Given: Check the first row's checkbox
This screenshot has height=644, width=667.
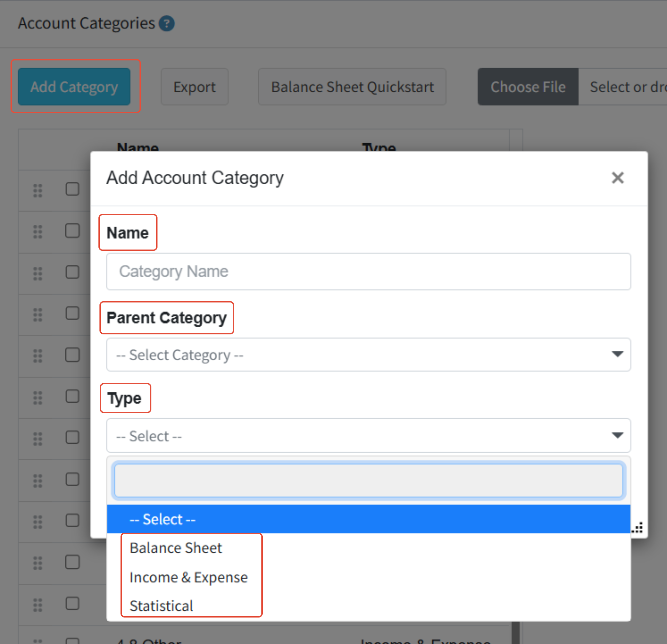Looking at the screenshot, I should click(72, 189).
